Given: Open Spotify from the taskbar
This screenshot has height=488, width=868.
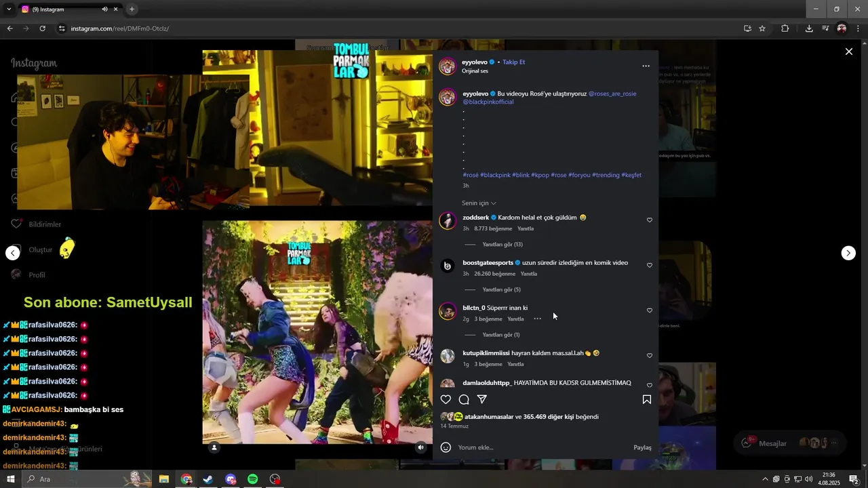Looking at the screenshot, I should pyautogui.click(x=252, y=479).
